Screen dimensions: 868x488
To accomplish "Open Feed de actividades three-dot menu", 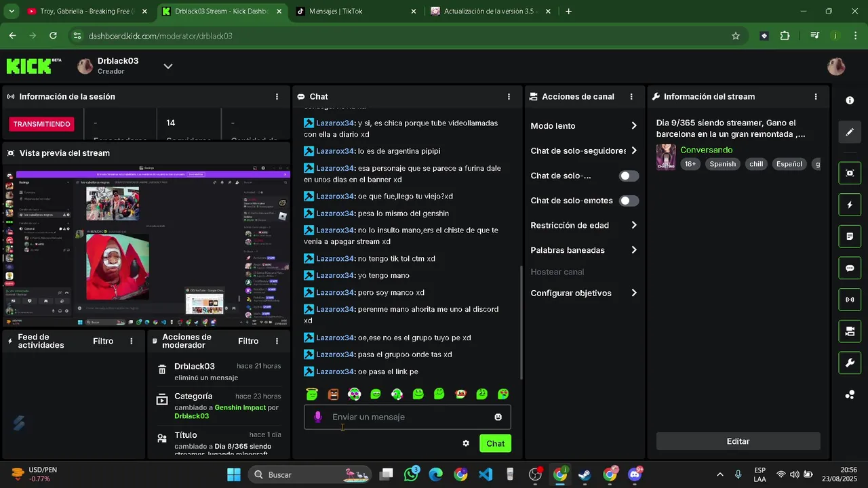I will [132, 341].
